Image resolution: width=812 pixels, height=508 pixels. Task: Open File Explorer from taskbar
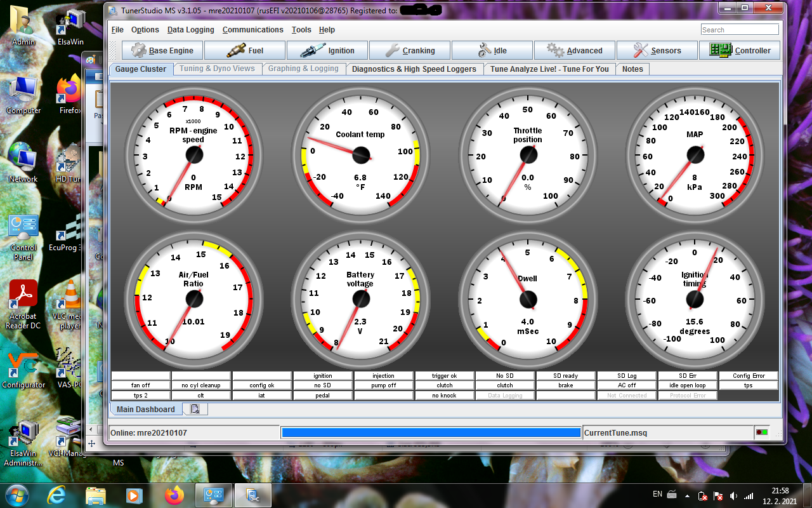coord(95,495)
